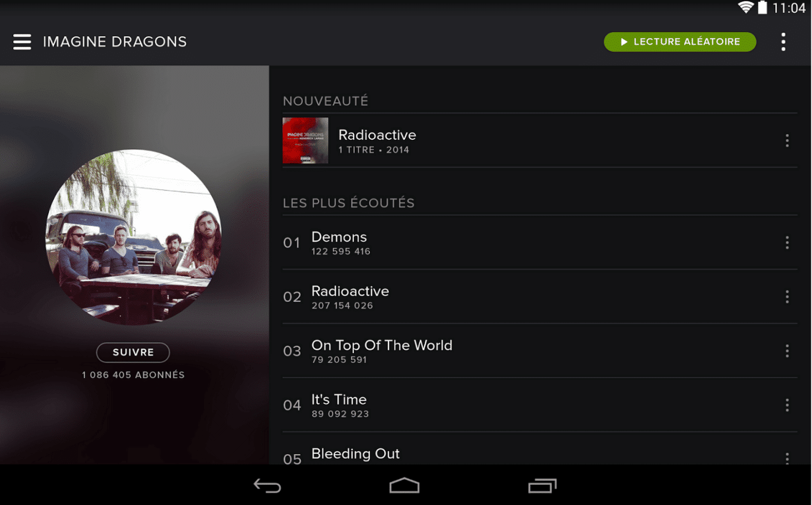
Task: Open the top-right overflow options menu
Action: point(784,42)
